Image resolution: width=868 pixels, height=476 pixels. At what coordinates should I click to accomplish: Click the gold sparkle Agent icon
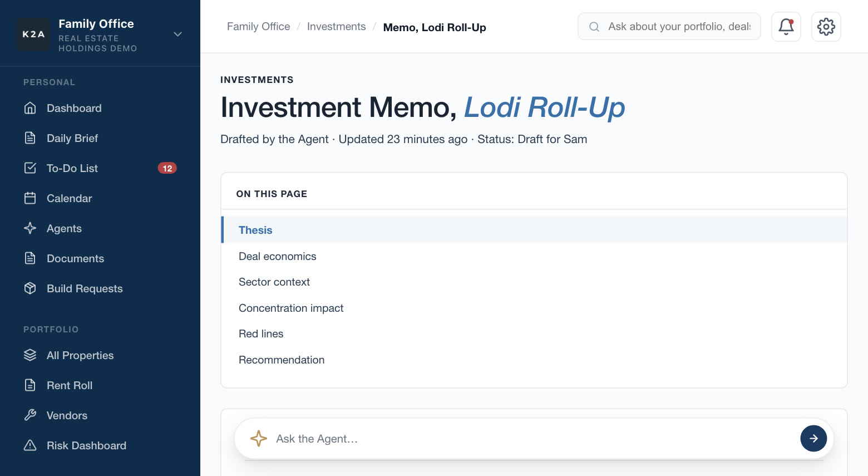click(x=259, y=439)
